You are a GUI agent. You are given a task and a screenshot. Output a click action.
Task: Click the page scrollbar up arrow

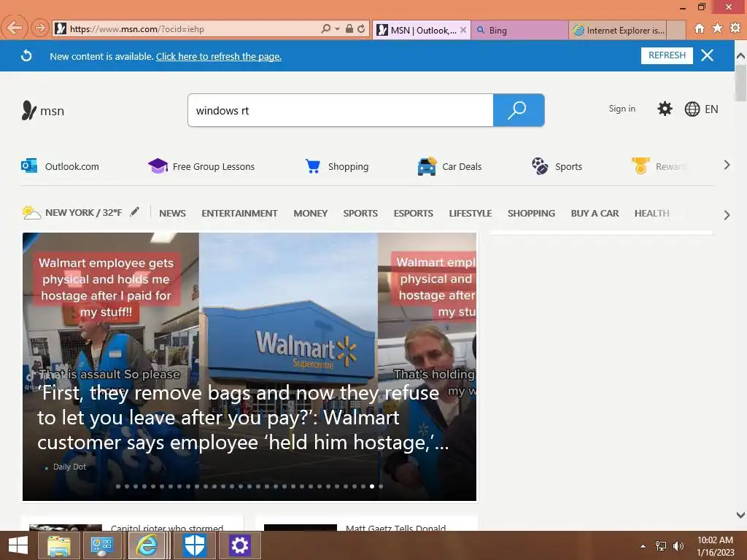(x=740, y=55)
